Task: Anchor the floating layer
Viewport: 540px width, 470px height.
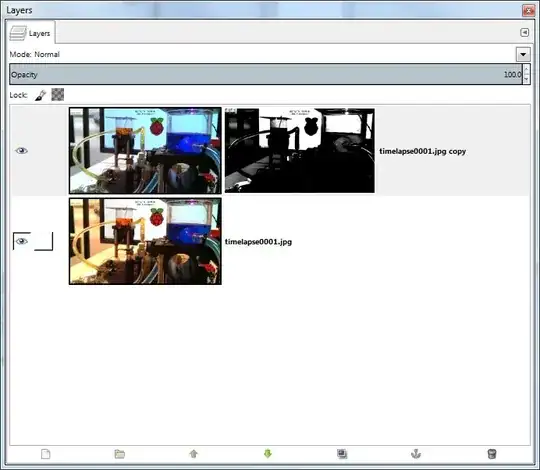Action: [x=416, y=454]
